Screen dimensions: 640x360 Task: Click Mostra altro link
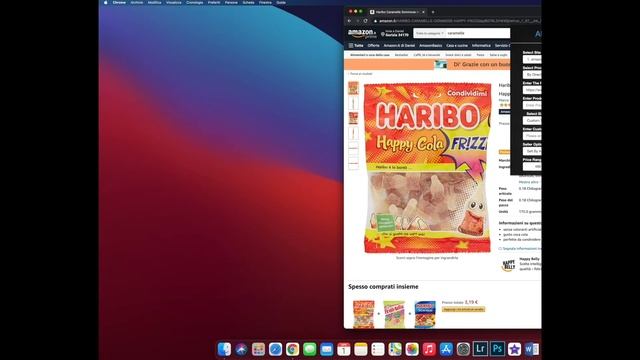[x=529, y=182]
